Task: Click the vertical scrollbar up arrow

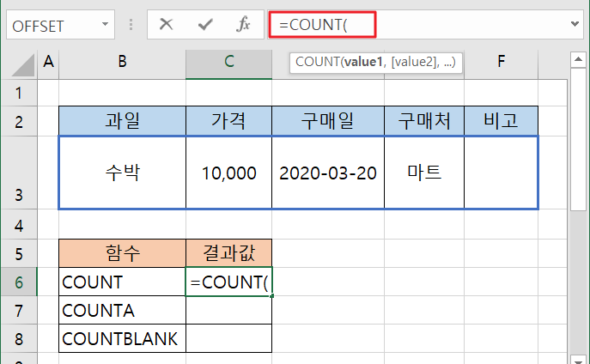Action: (578, 60)
